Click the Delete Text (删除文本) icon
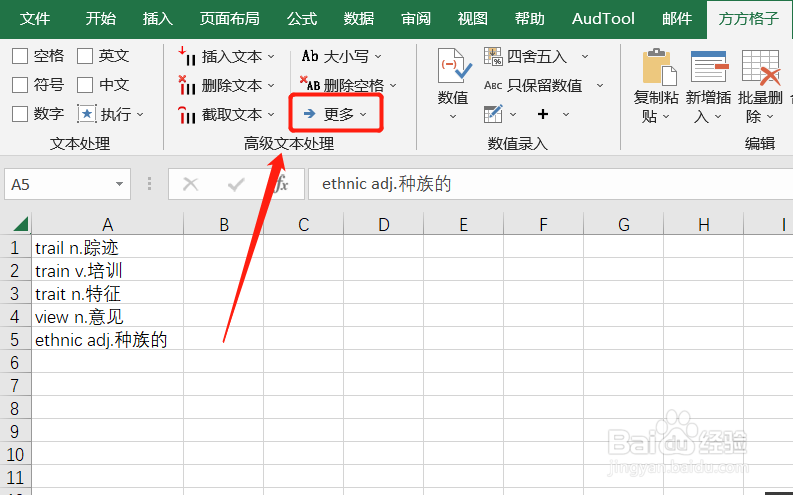This screenshot has height=495, width=793. 187,85
